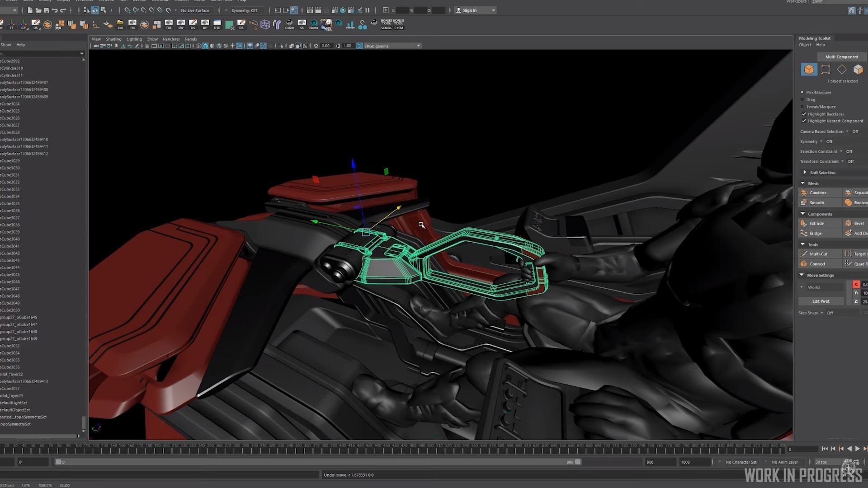Viewport: 868px width, 488px height.
Task: Click the Connect tool icon
Action: pyautogui.click(x=804, y=264)
